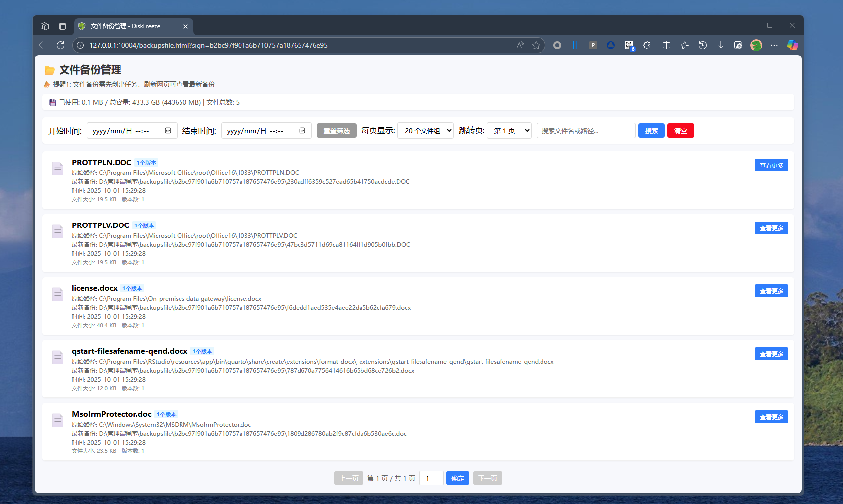Click the PROTTPLV.DOC file name
Viewport: 843px width, 504px height.
click(101, 225)
